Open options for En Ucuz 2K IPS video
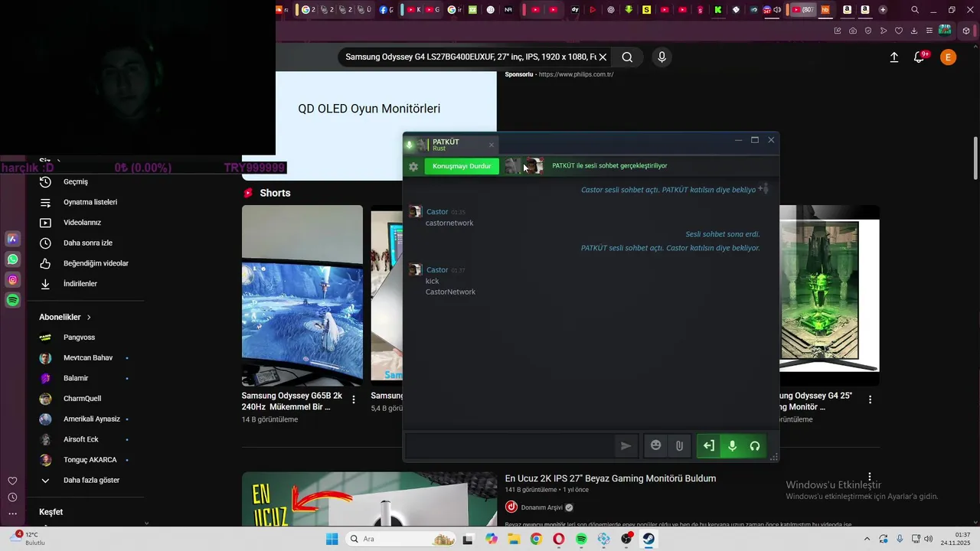This screenshot has height=551, width=980. point(869,477)
